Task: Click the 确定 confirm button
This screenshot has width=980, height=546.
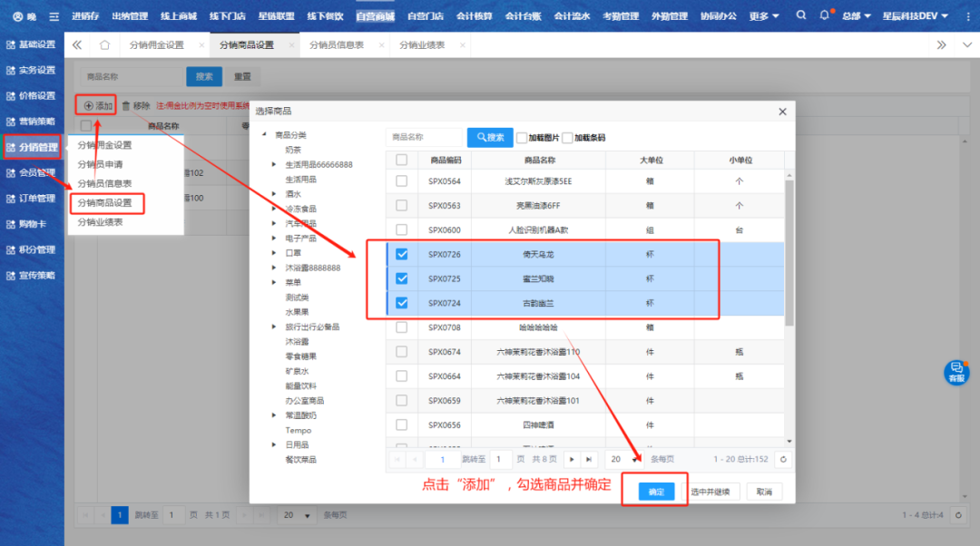Action: click(x=655, y=492)
